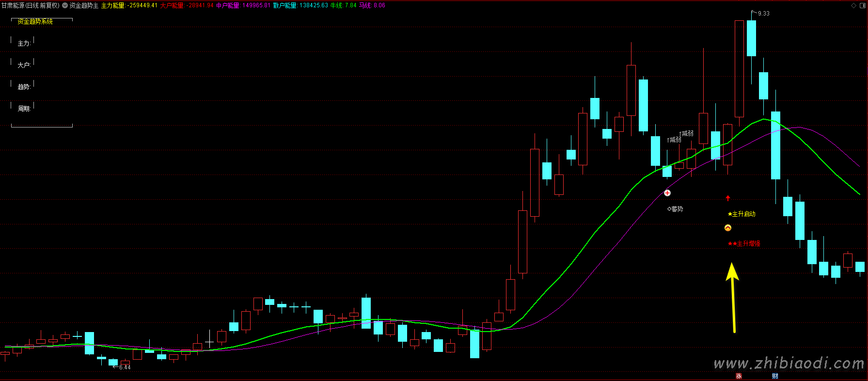Click the 甘肃能源 stock title text
The height and width of the screenshot is (381, 868).
tap(13, 6)
